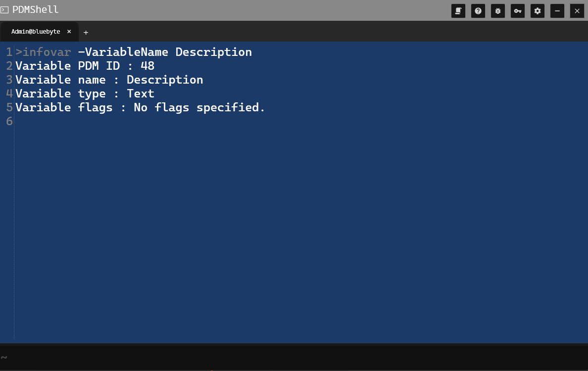Open the command history log icon
The height and width of the screenshot is (371, 588).
tap(458, 10)
